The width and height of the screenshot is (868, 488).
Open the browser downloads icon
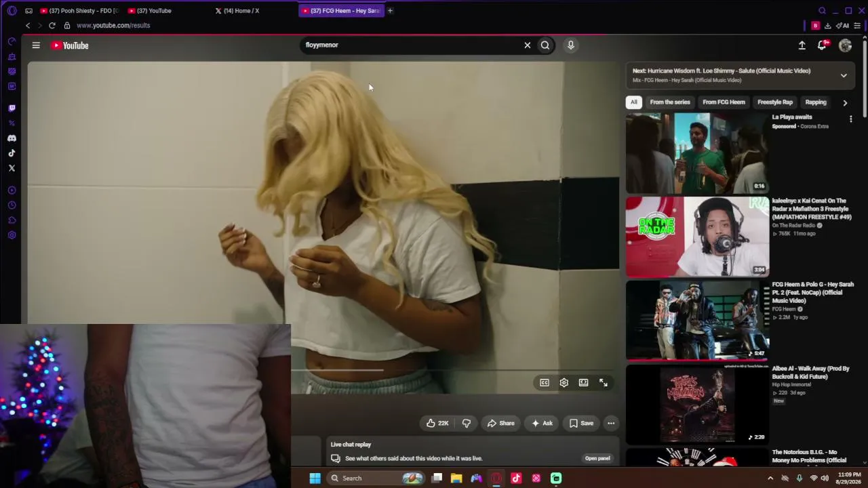828,26
